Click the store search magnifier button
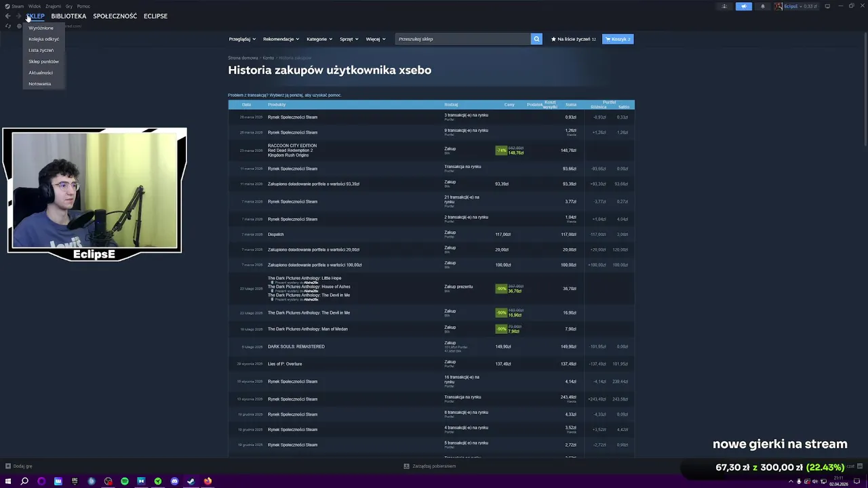Screen dimensions: 868x488 (x=536, y=39)
